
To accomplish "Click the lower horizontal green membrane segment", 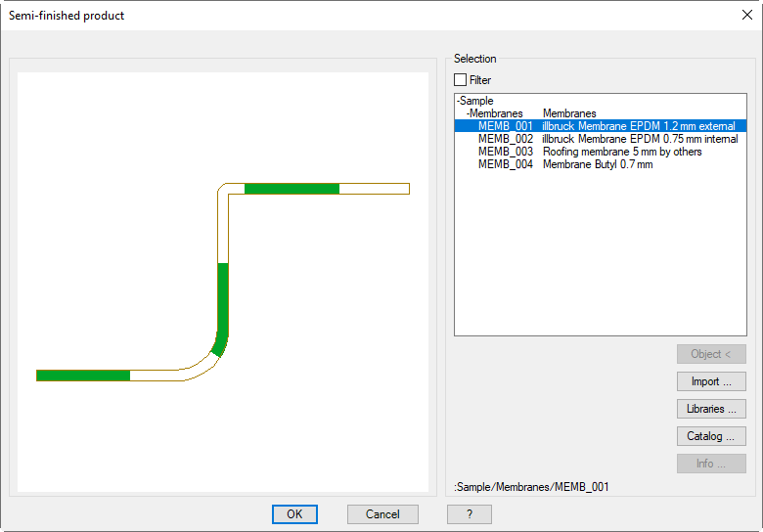I will (83, 376).
